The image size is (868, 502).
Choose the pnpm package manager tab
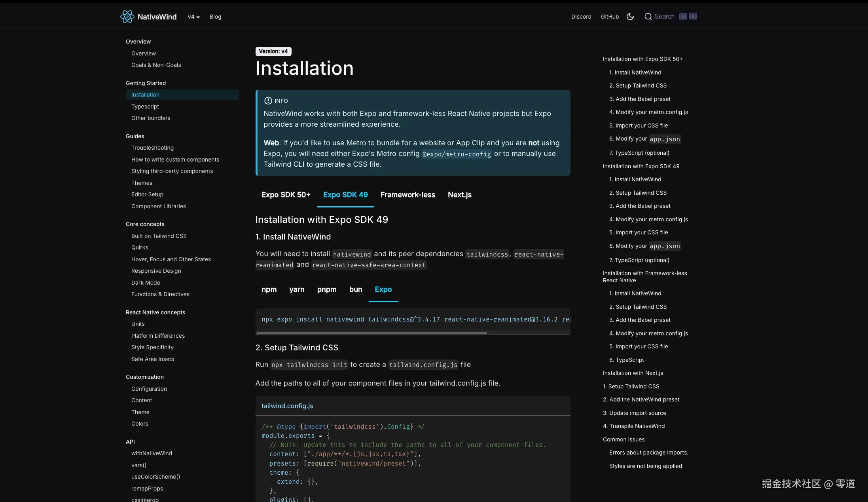(327, 289)
